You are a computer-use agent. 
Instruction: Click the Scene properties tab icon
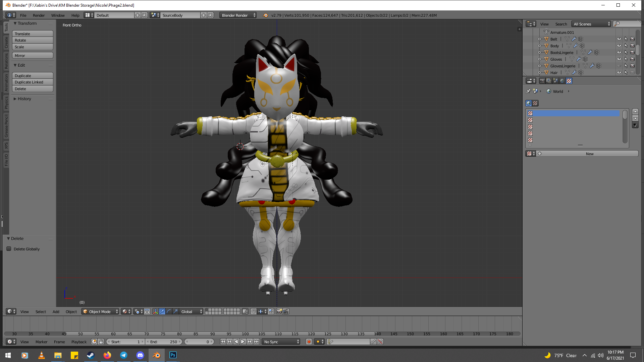pyautogui.click(x=555, y=81)
